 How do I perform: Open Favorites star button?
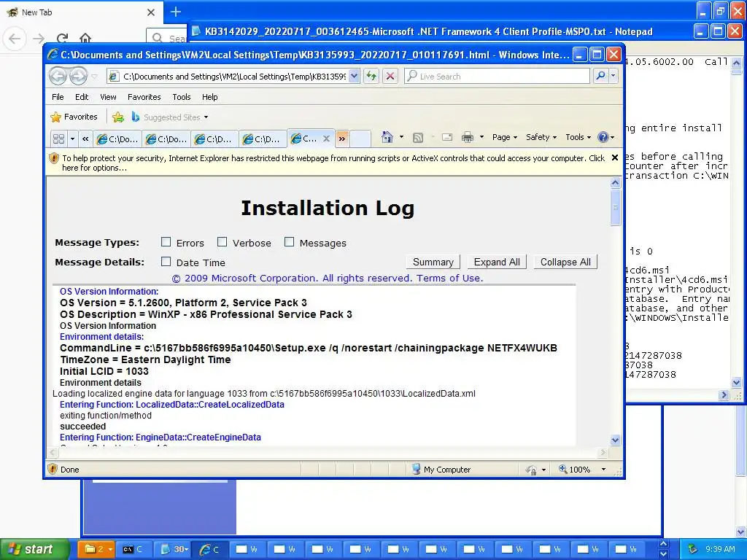(74, 117)
